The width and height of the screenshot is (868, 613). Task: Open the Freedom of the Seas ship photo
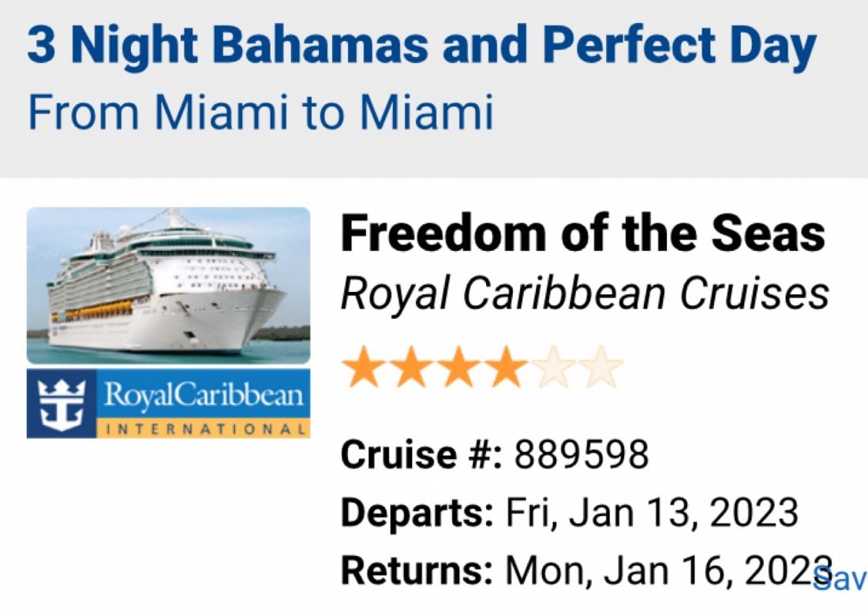tap(168, 285)
